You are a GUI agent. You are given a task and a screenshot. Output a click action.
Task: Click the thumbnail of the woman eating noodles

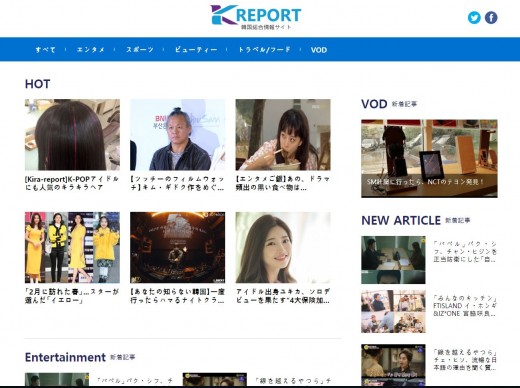point(283,135)
